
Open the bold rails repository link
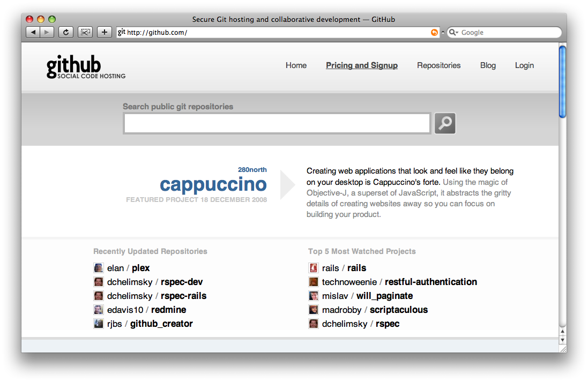pyautogui.click(x=356, y=268)
